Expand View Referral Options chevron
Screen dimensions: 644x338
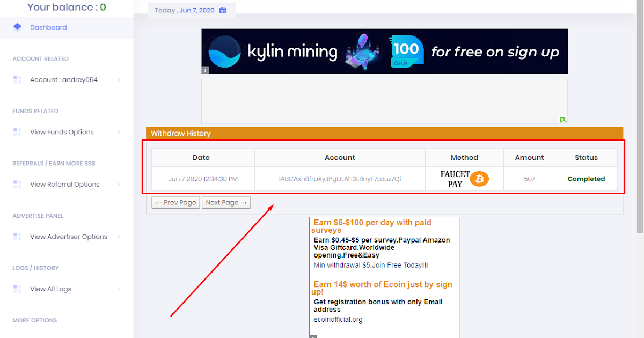coord(119,185)
